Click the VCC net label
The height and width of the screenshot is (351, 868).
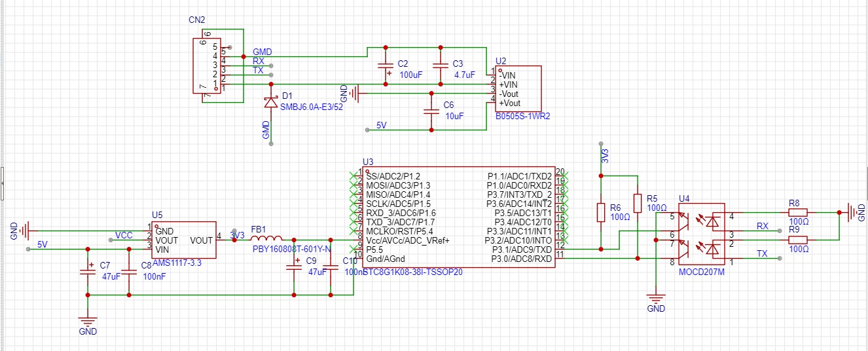click(124, 235)
